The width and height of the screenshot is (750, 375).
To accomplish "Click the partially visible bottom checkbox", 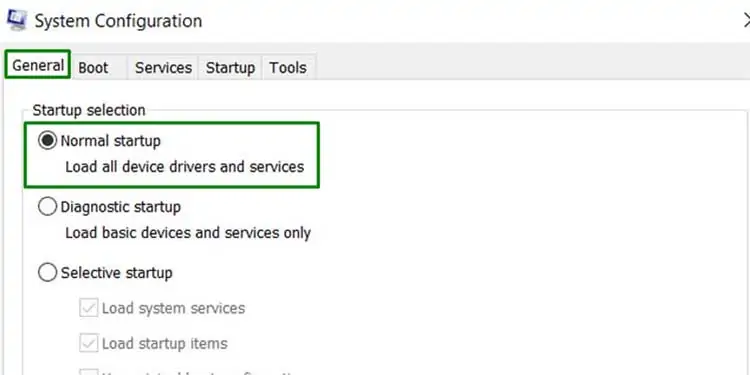I will [88, 372].
